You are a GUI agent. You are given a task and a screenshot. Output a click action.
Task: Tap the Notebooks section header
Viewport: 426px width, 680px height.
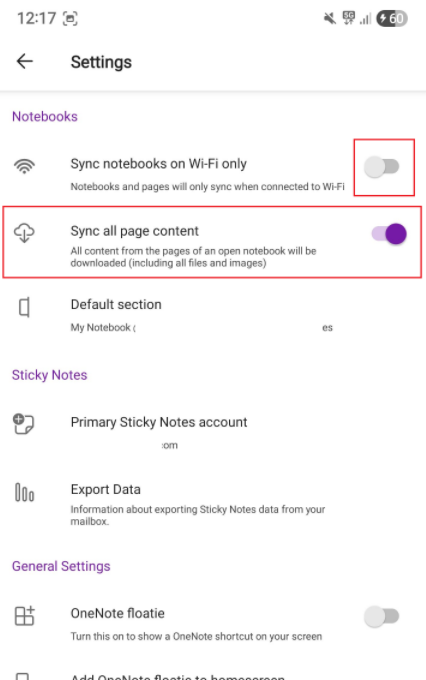tap(45, 116)
